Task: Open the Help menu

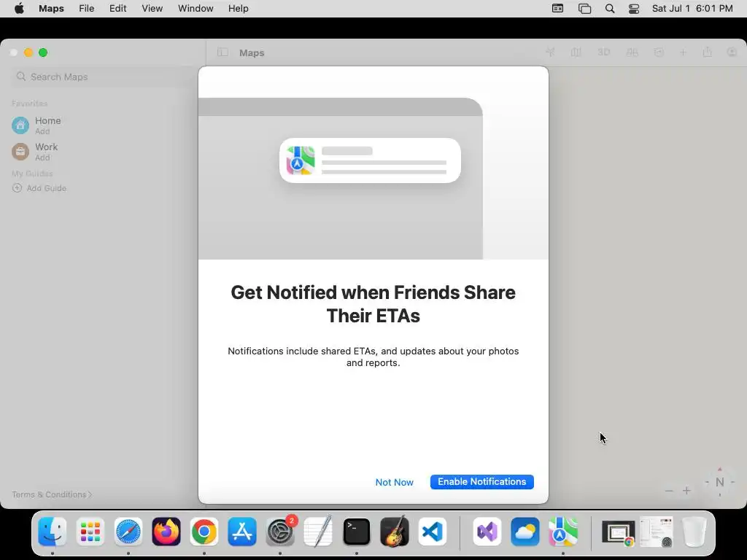Action: tap(239, 9)
